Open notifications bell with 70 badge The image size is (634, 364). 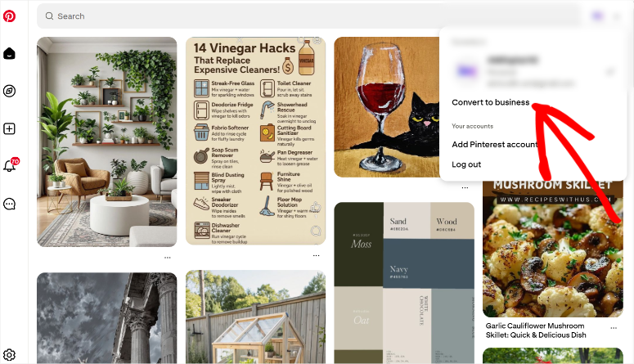pyautogui.click(x=10, y=165)
